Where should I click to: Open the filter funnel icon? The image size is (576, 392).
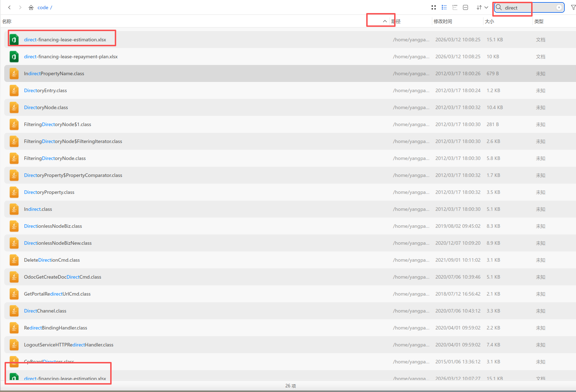[x=573, y=7]
